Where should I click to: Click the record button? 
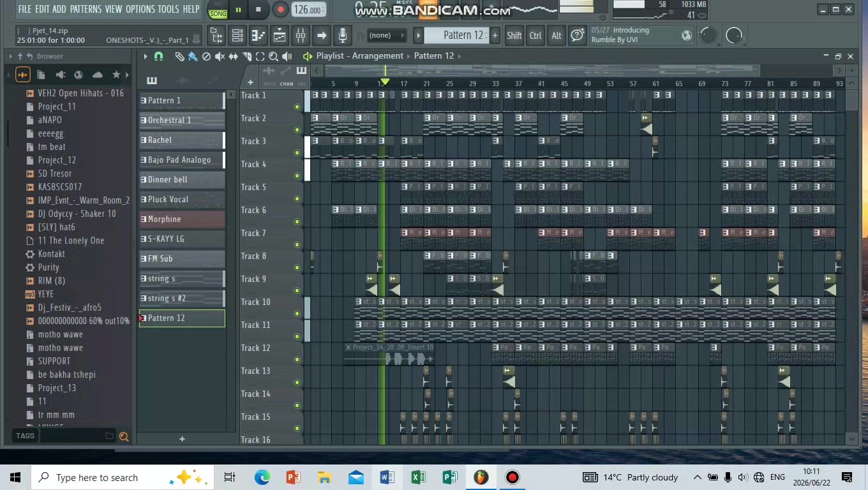(x=280, y=10)
